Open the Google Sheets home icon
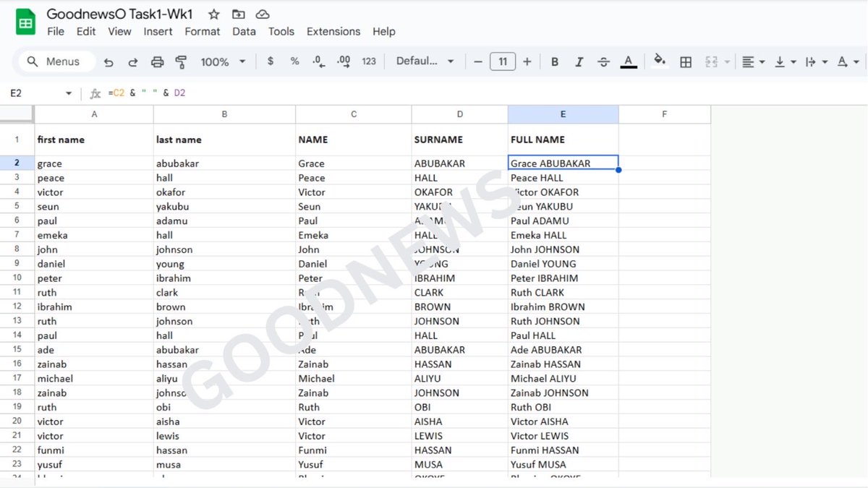Screen dimensions: 868x488 point(26,22)
